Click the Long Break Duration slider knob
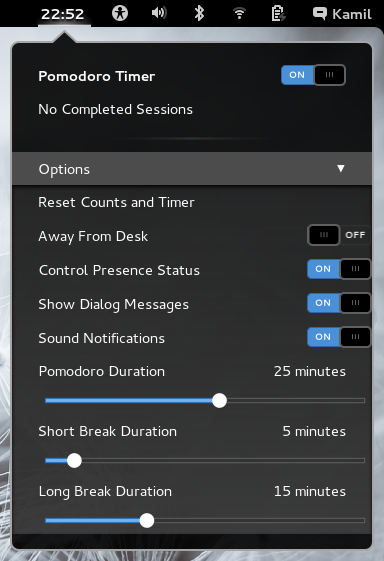This screenshot has width=384, height=561. tap(147, 520)
